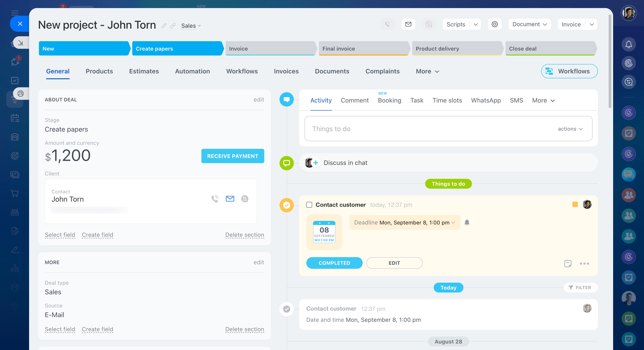Open the Document dropdown menu

coord(529,24)
